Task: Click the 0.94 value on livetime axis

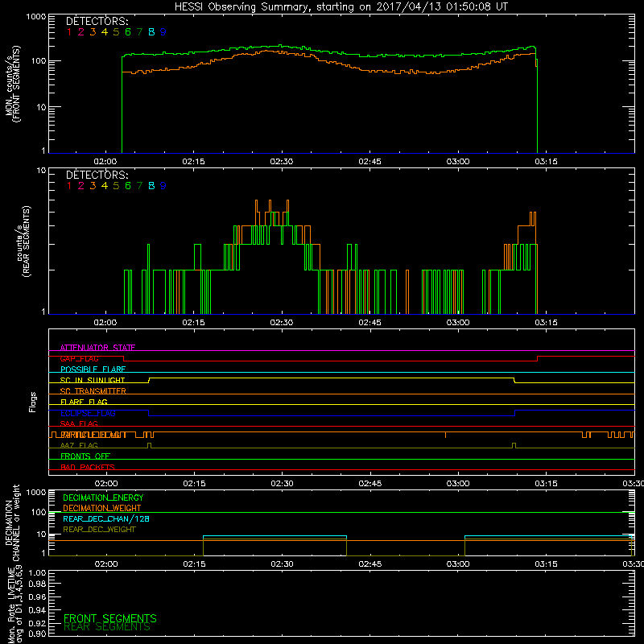Action: [x=37, y=610]
